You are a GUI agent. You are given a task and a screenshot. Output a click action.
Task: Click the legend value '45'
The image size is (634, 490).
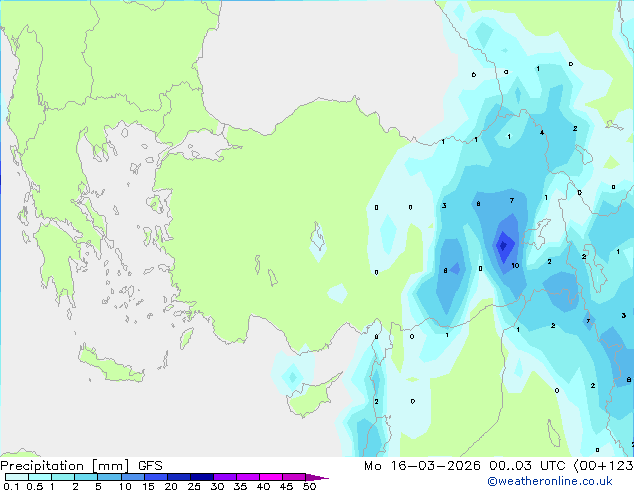point(286,486)
